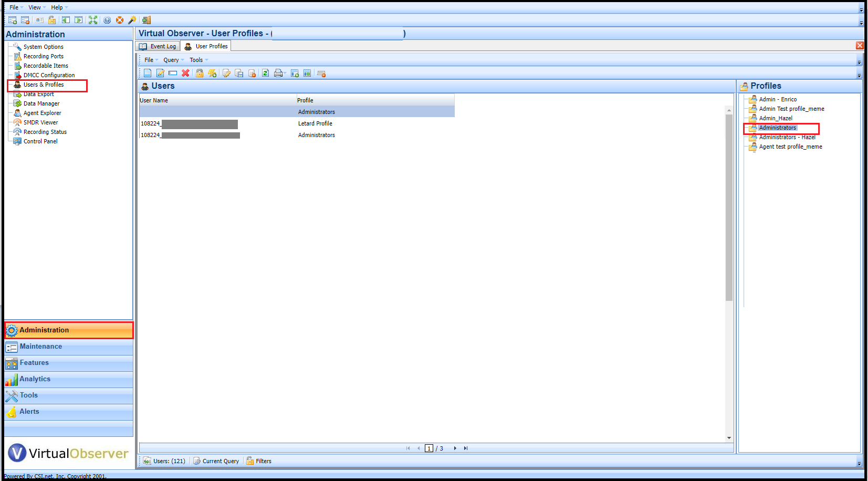This screenshot has width=868, height=481.
Task: Click the orange lifebuoy support icon
Action: (x=120, y=20)
